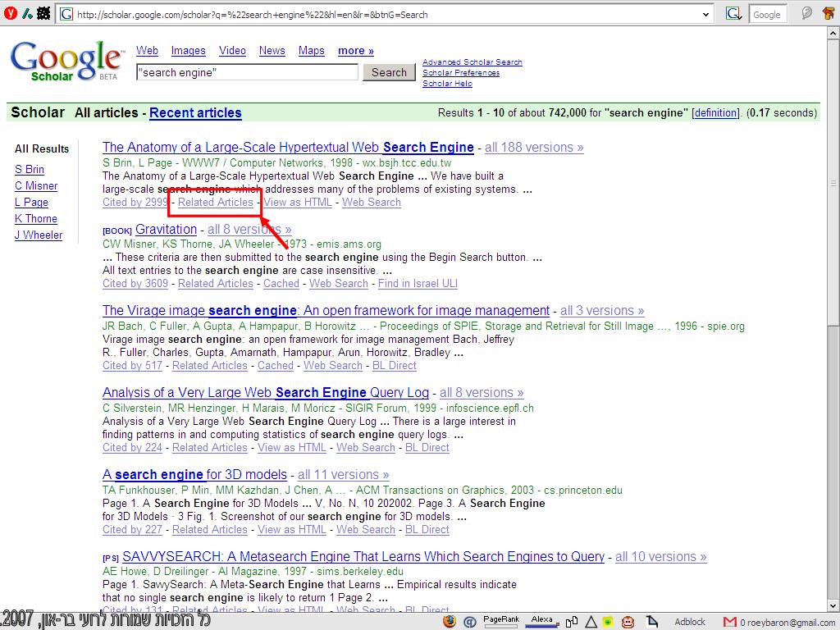Viewport: 840px width, 630px height.
Task: Expand 'all 3 versions »' link
Action: [602, 311]
